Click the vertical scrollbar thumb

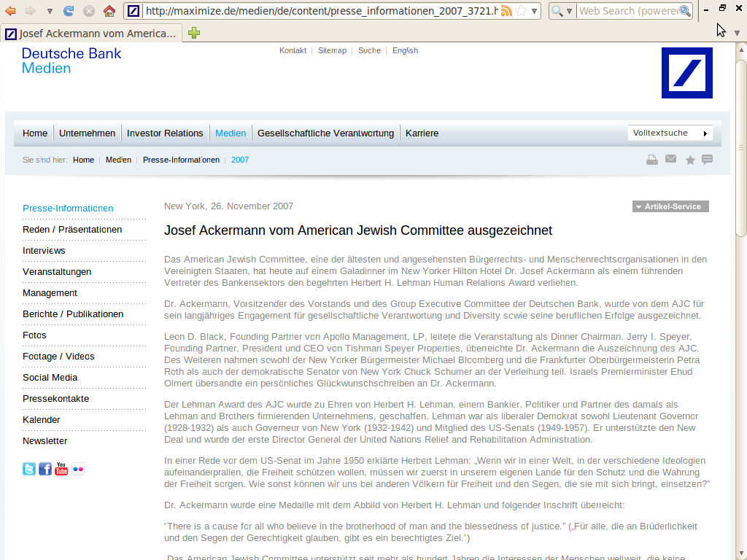coord(741,148)
